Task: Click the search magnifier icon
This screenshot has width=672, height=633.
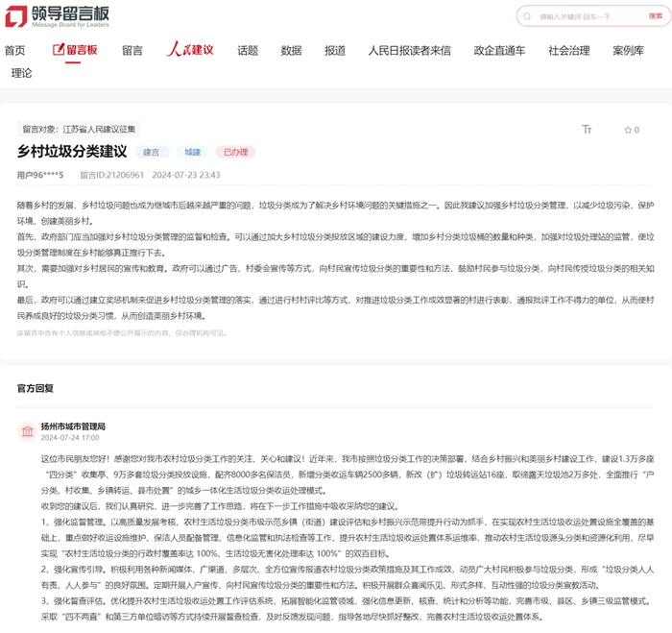Action: pyautogui.click(x=527, y=16)
